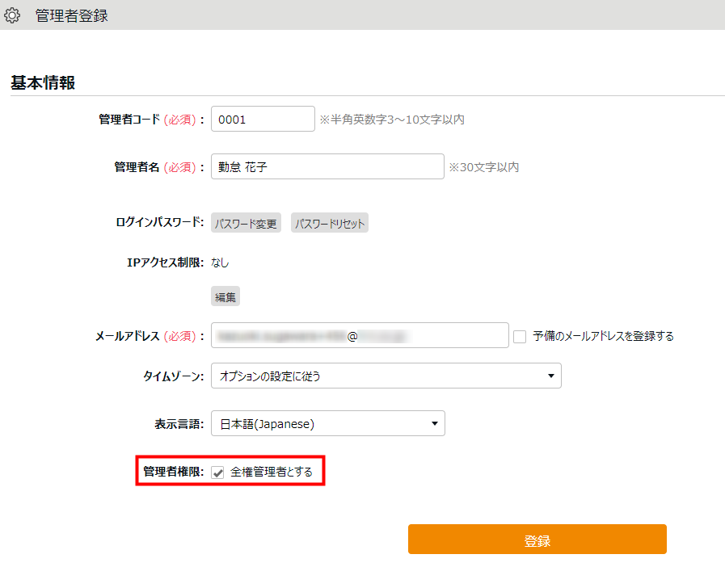Toggle the 全権管理者とする checkbox

pyautogui.click(x=217, y=472)
